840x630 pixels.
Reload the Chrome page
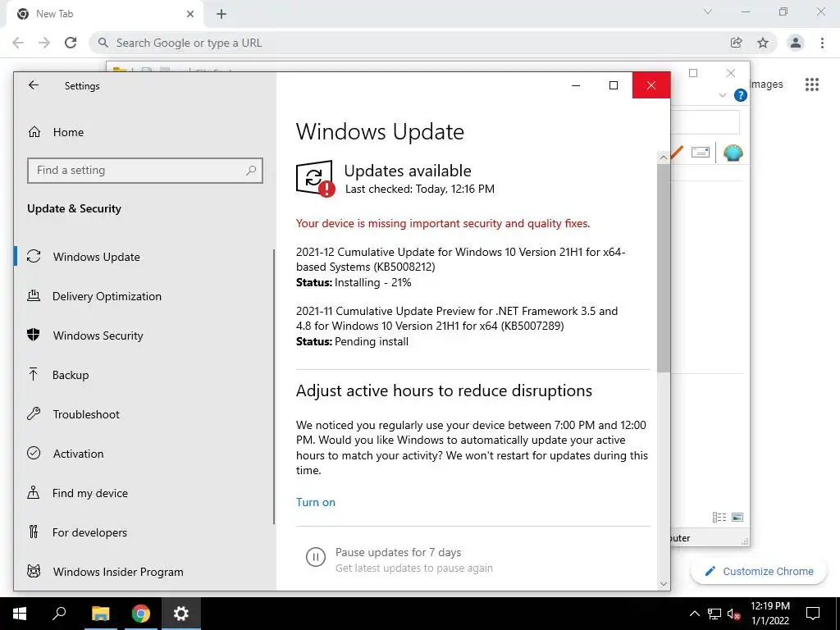(x=71, y=43)
